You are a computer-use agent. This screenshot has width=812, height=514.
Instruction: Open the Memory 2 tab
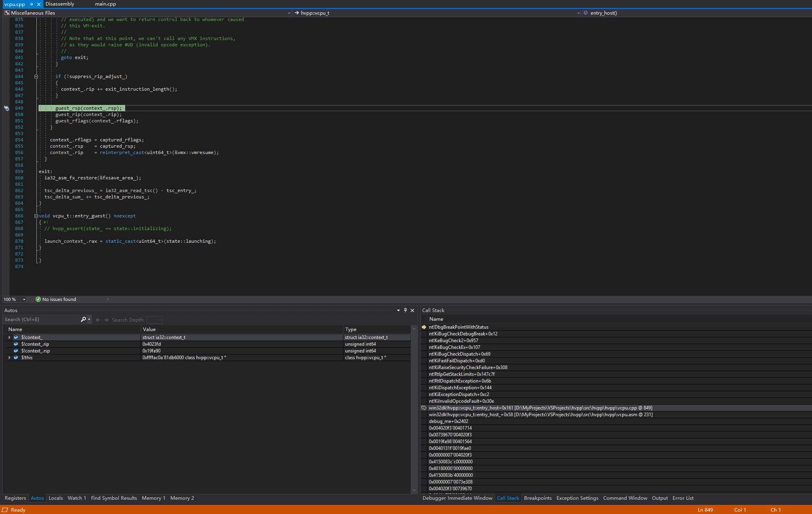(182, 498)
